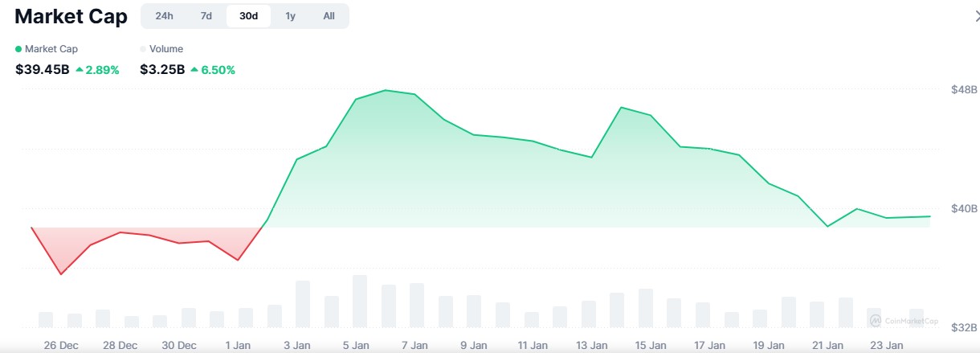Click the green arrow beside 6.50%

(194, 70)
